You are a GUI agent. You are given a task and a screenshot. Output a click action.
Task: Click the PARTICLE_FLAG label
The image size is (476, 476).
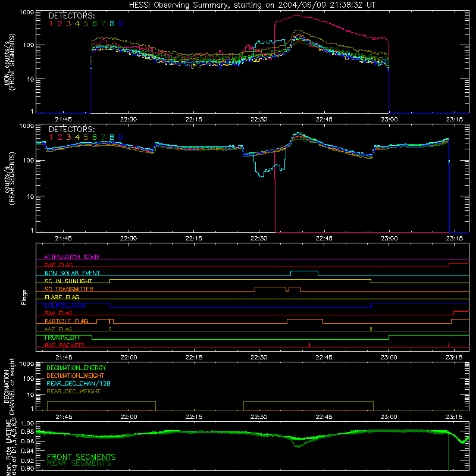tap(67, 321)
